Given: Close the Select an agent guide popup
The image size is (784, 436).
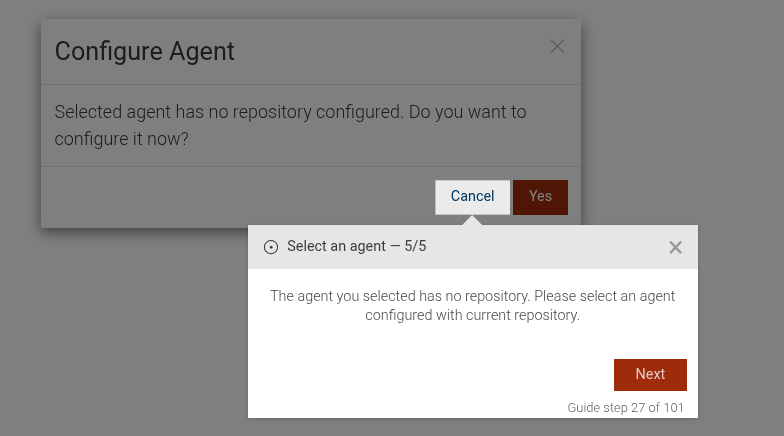Looking at the screenshot, I should coord(675,247).
